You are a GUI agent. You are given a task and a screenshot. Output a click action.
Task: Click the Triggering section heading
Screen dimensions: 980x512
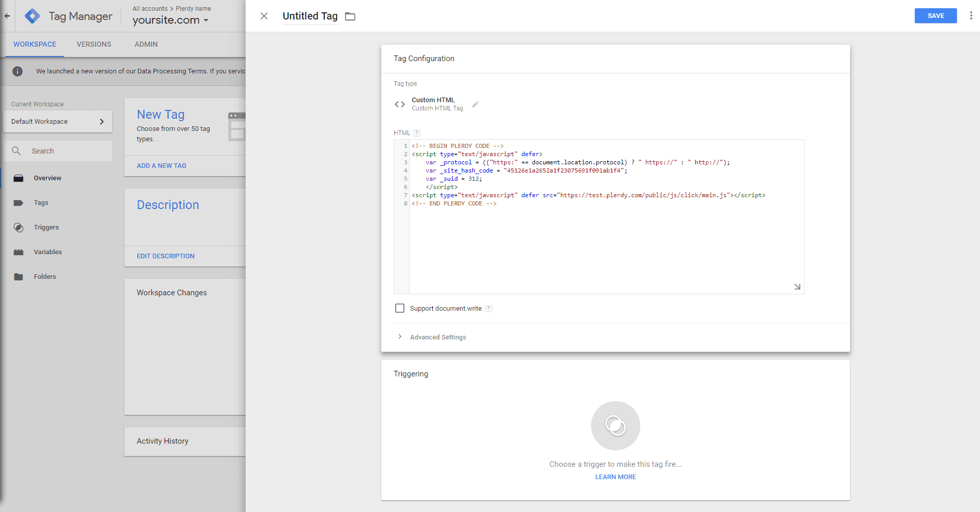pos(411,374)
